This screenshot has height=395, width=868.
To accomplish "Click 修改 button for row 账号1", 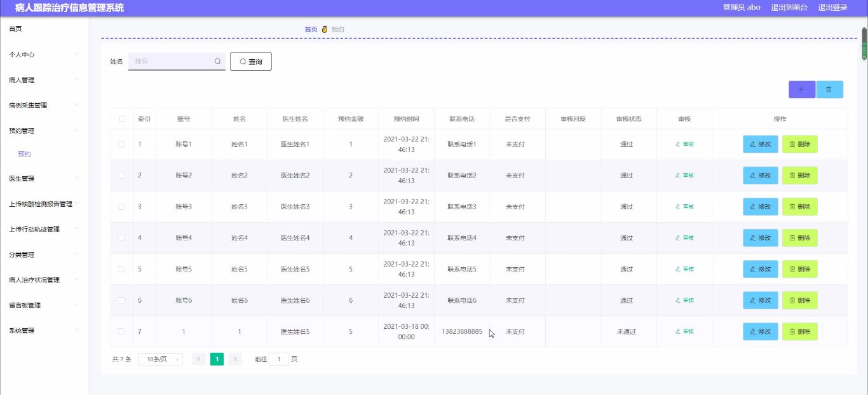I will point(761,144).
